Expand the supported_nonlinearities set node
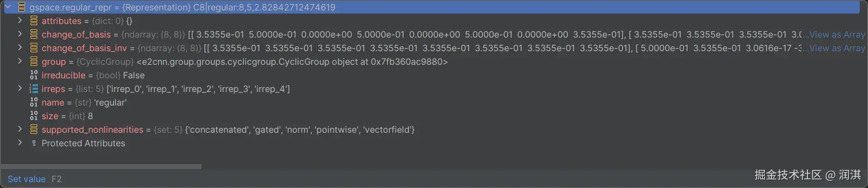This screenshot has height=188, width=868. click(20, 129)
